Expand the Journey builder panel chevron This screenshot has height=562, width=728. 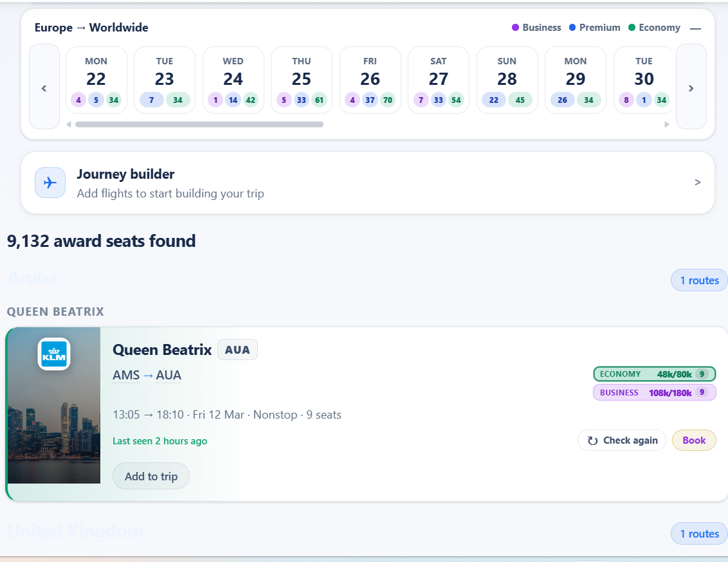click(697, 183)
